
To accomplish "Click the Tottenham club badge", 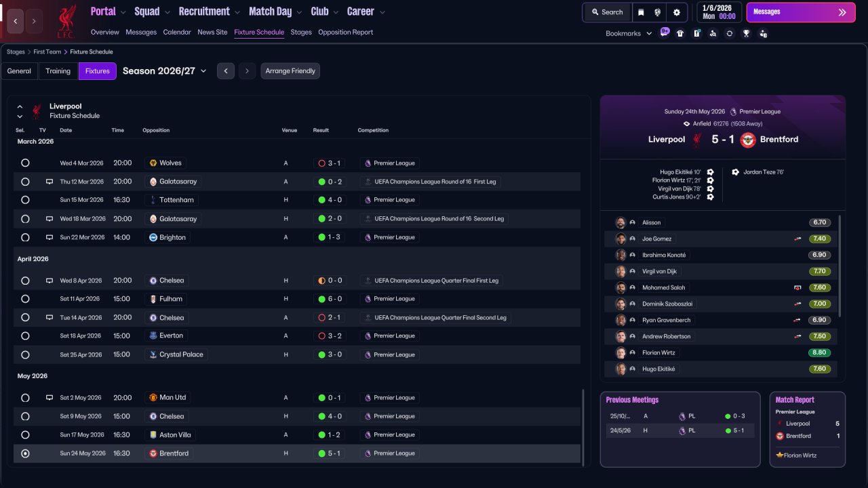I will click(x=153, y=200).
